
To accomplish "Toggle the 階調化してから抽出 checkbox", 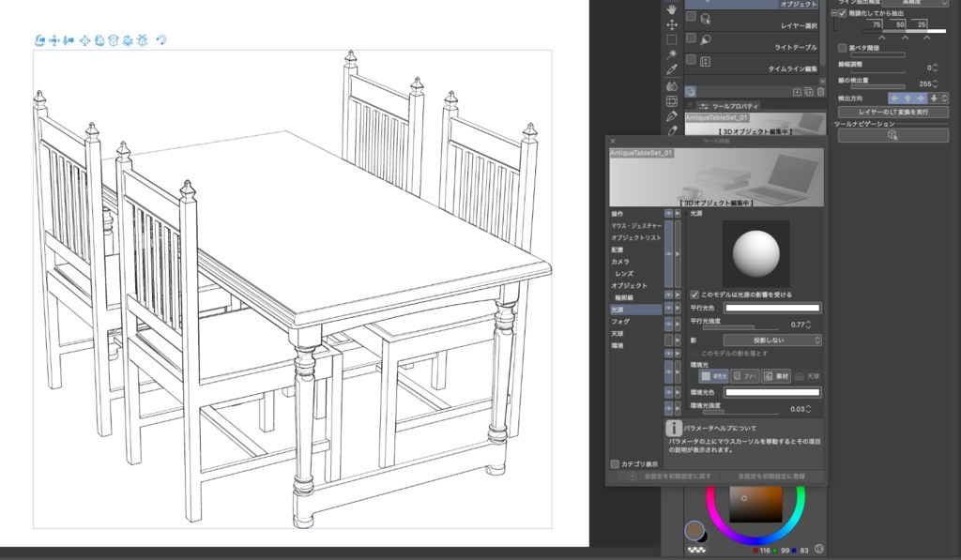I will [x=843, y=13].
